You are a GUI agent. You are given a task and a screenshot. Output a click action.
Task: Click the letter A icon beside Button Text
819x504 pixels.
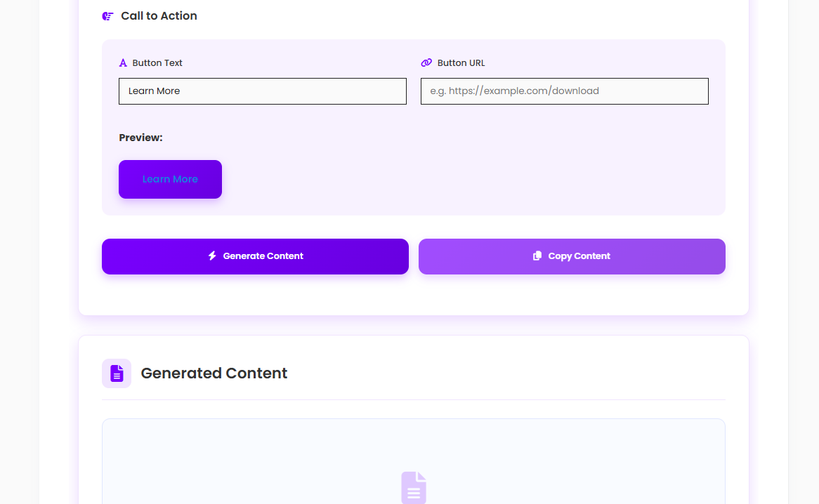pyautogui.click(x=123, y=63)
